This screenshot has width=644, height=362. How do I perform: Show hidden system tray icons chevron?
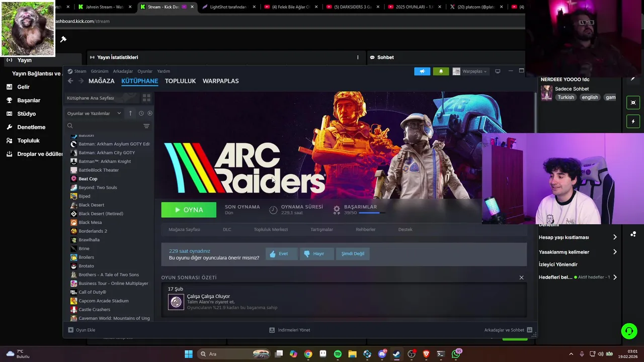[x=571, y=354]
